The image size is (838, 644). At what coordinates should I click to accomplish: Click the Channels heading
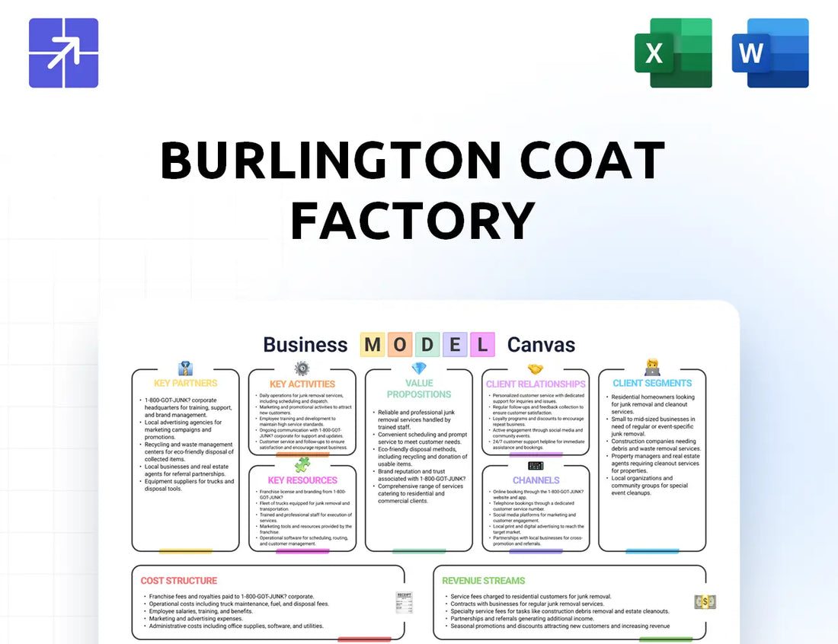pyautogui.click(x=536, y=480)
